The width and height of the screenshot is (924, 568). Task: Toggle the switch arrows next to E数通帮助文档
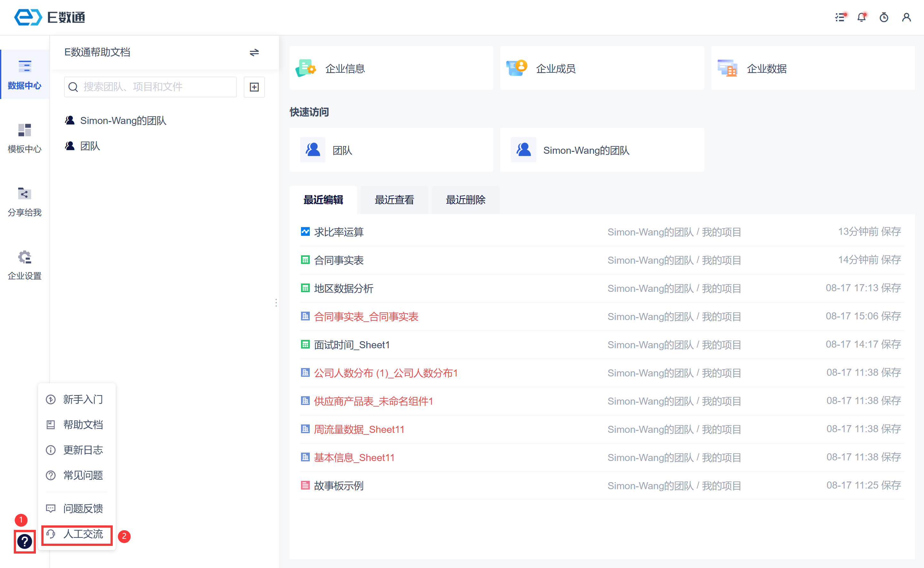(254, 52)
